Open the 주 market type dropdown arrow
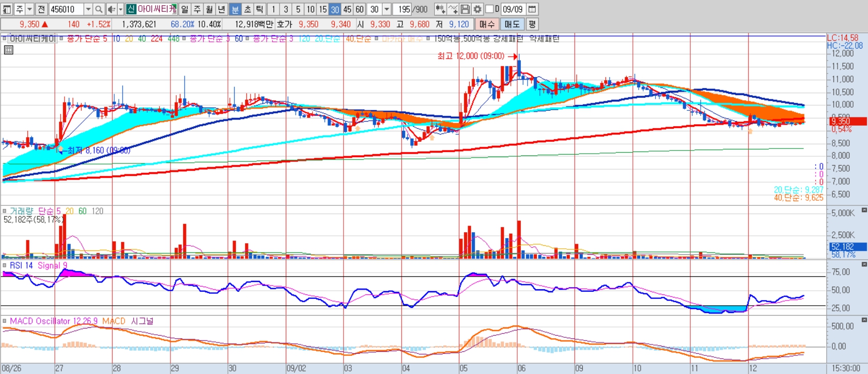The height and width of the screenshot is (374, 868). tap(29, 9)
